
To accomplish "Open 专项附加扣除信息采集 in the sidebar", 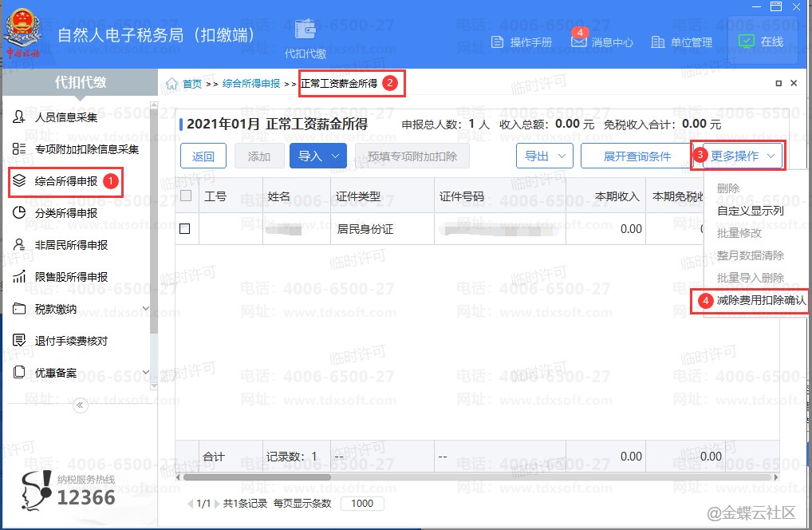I will (86, 149).
